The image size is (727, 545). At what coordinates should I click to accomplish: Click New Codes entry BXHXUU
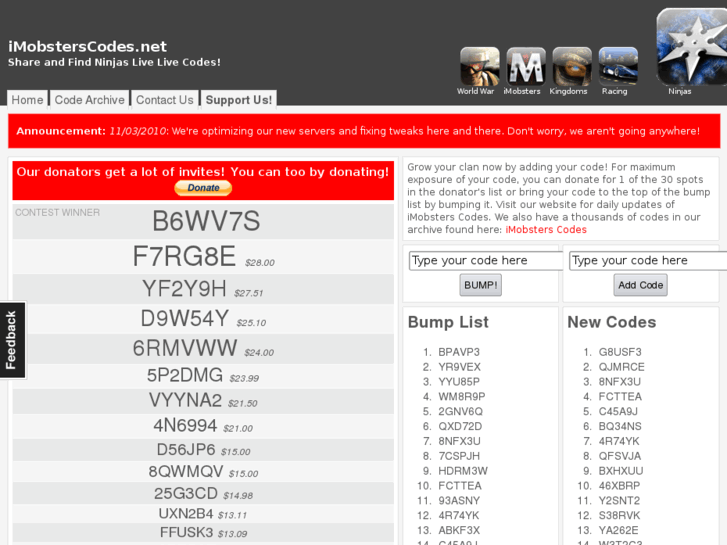tap(621, 471)
